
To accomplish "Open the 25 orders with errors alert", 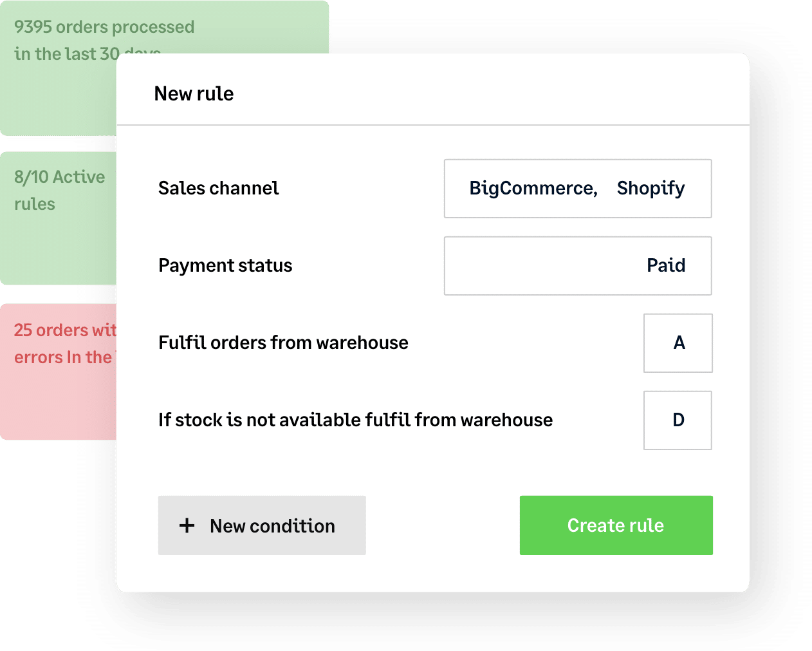I will [x=58, y=343].
